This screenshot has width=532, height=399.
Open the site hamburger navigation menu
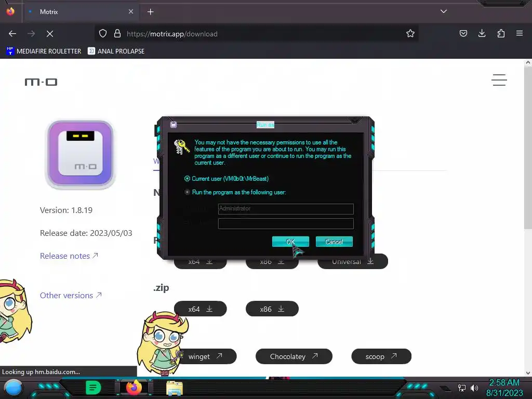click(x=499, y=80)
